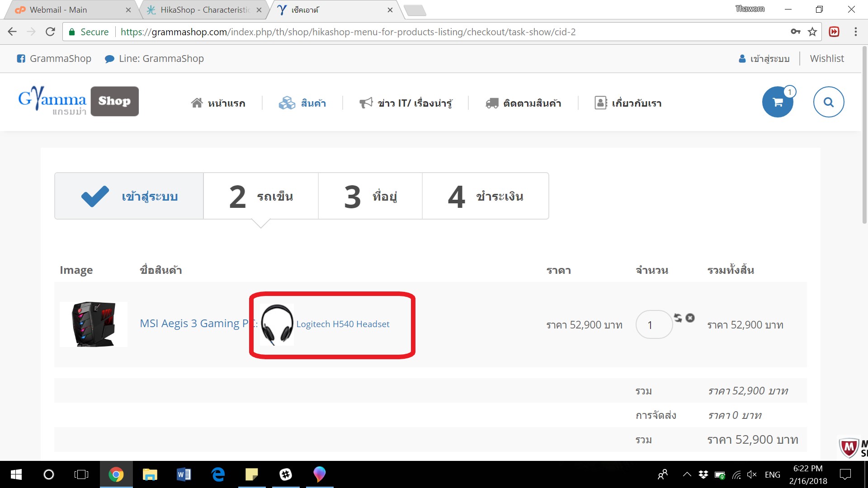Click the Wishlist link
Image resolution: width=868 pixels, height=488 pixels.
coord(826,58)
